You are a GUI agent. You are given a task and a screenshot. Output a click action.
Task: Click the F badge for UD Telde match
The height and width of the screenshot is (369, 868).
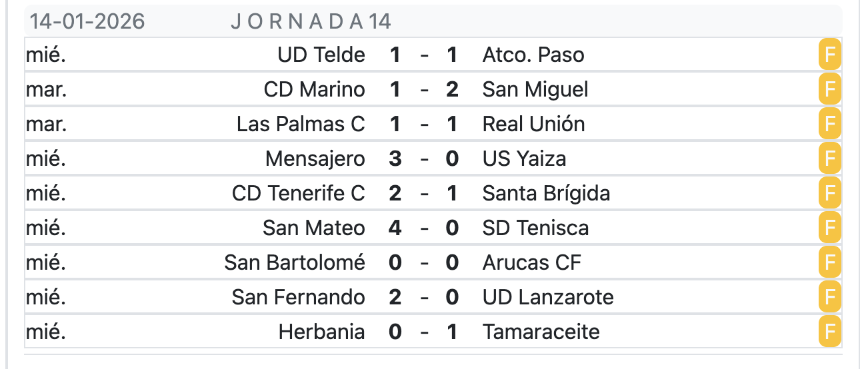coord(829,55)
